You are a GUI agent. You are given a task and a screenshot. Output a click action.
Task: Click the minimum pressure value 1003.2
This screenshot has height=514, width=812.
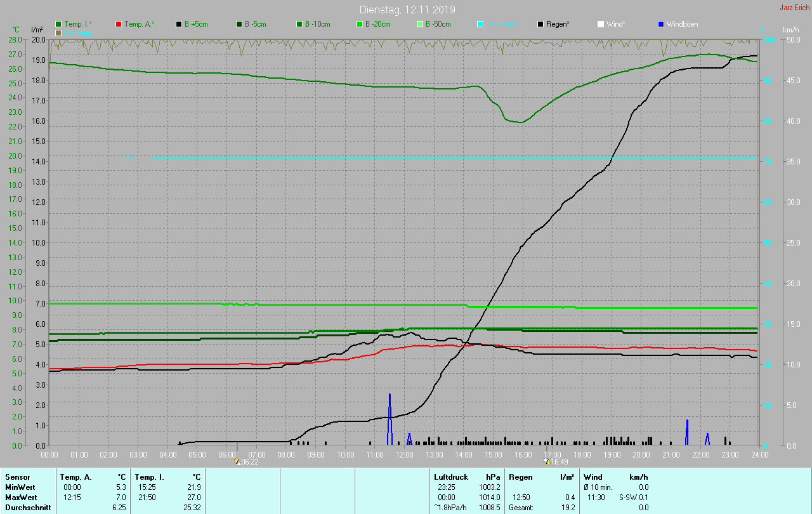coord(489,487)
